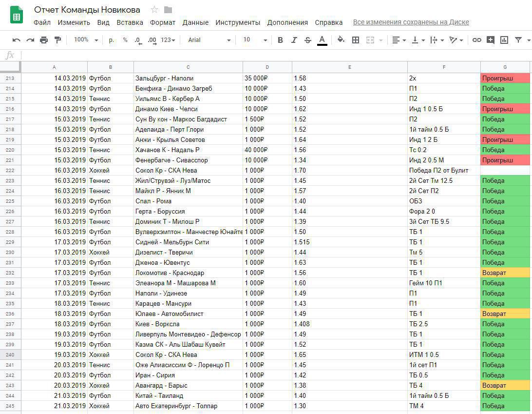Insert a link
Viewport: 532px width, 414px height.
pyautogui.click(x=476, y=40)
